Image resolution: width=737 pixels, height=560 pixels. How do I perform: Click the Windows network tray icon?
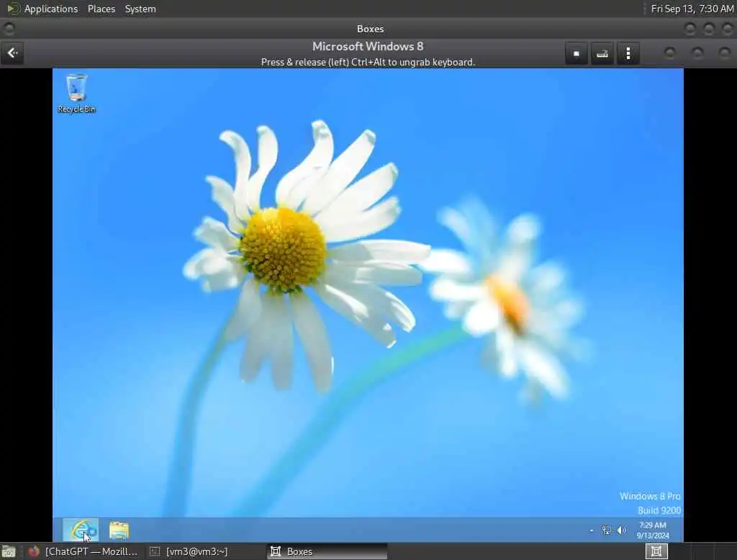point(606,530)
